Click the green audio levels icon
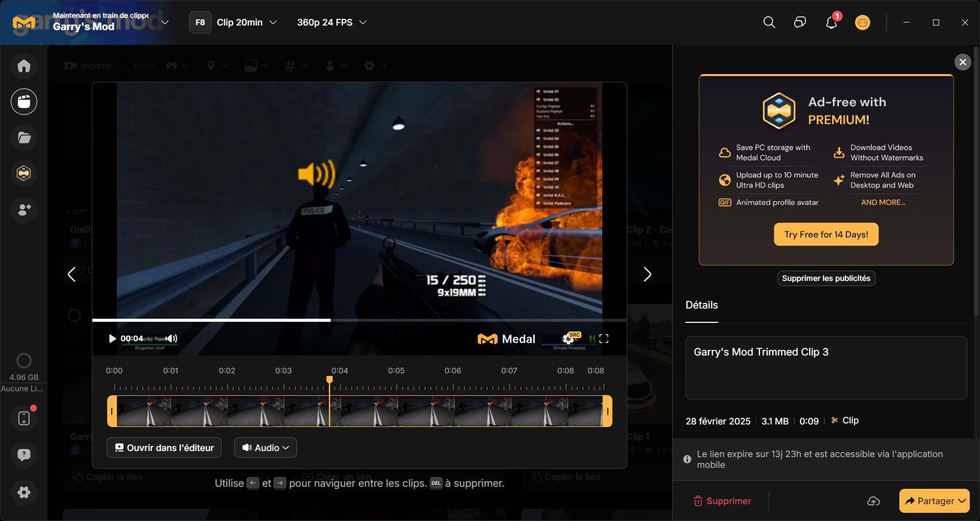The width and height of the screenshot is (980, 521). [x=592, y=339]
